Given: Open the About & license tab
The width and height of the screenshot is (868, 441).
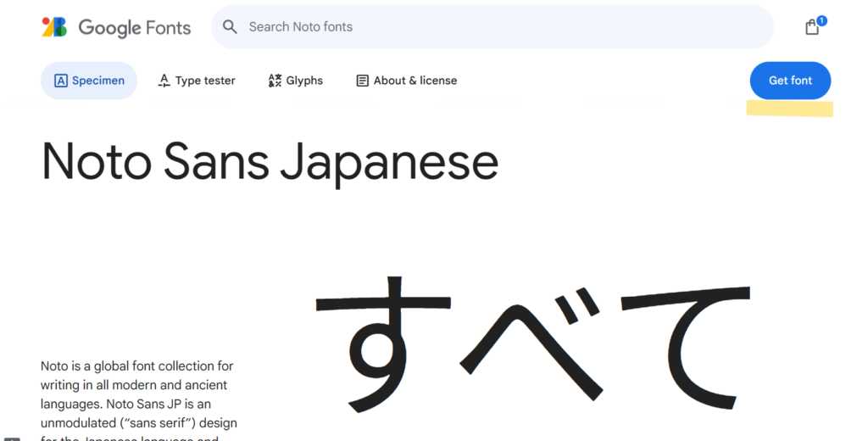Looking at the screenshot, I should coord(406,81).
